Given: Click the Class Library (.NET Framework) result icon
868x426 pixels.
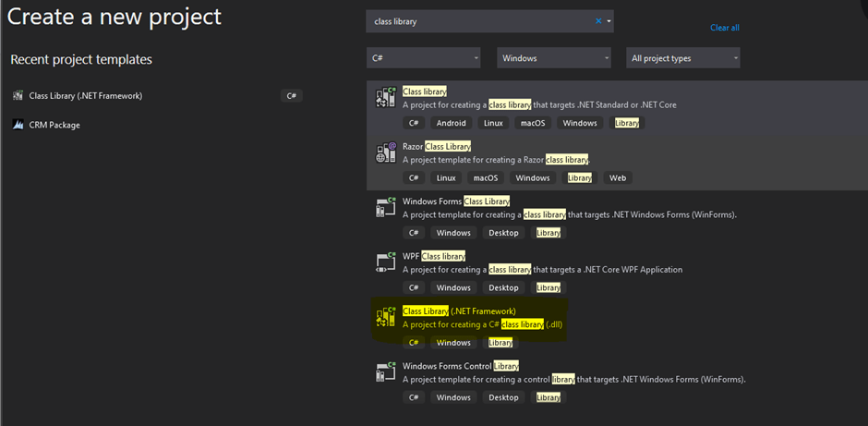Looking at the screenshot, I should (385, 317).
